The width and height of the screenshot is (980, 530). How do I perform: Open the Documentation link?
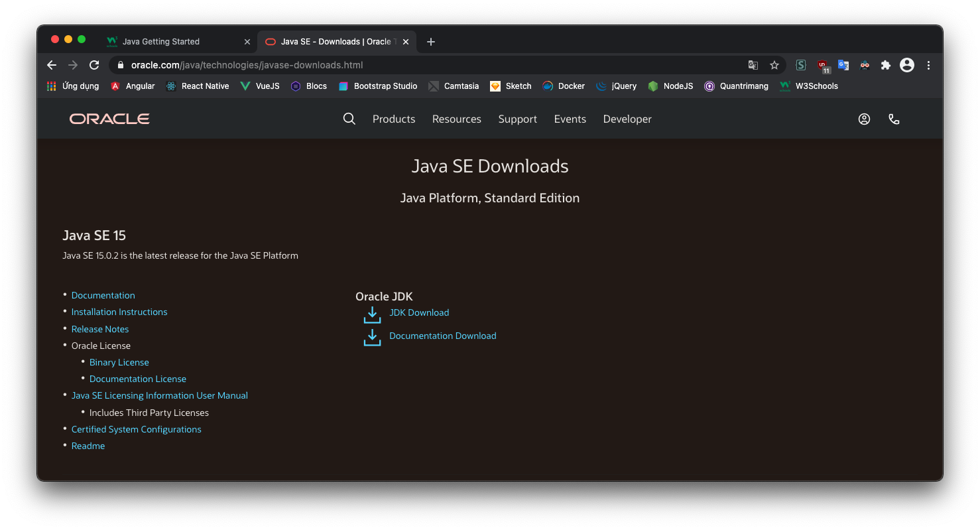(103, 295)
